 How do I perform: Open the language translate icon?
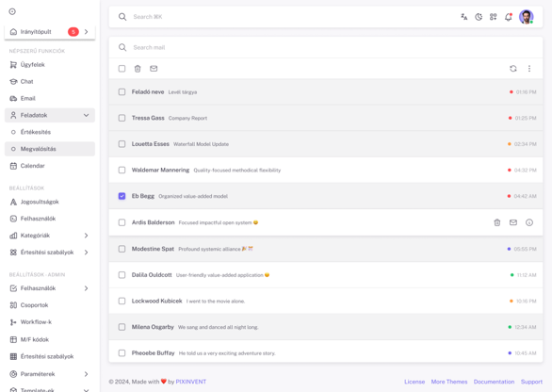[x=464, y=17]
